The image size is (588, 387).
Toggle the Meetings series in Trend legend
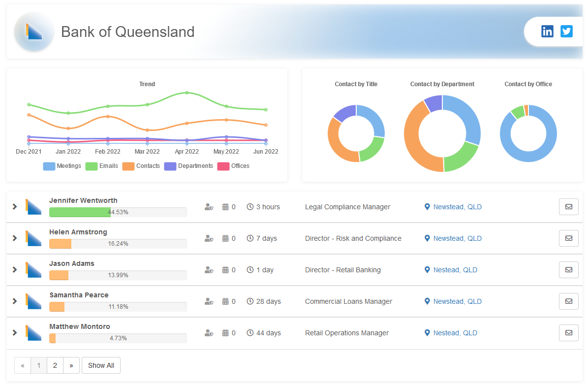[x=62, y=166]
